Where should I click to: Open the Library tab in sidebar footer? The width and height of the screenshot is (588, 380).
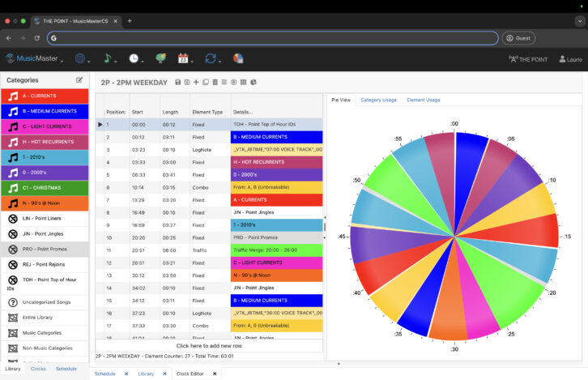point(13,369)
